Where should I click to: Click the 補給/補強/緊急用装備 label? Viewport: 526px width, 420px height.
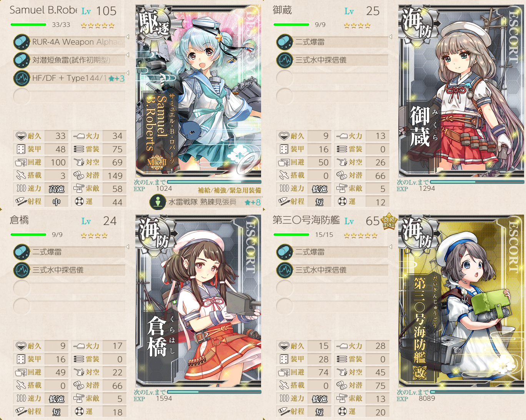[230, 190]
